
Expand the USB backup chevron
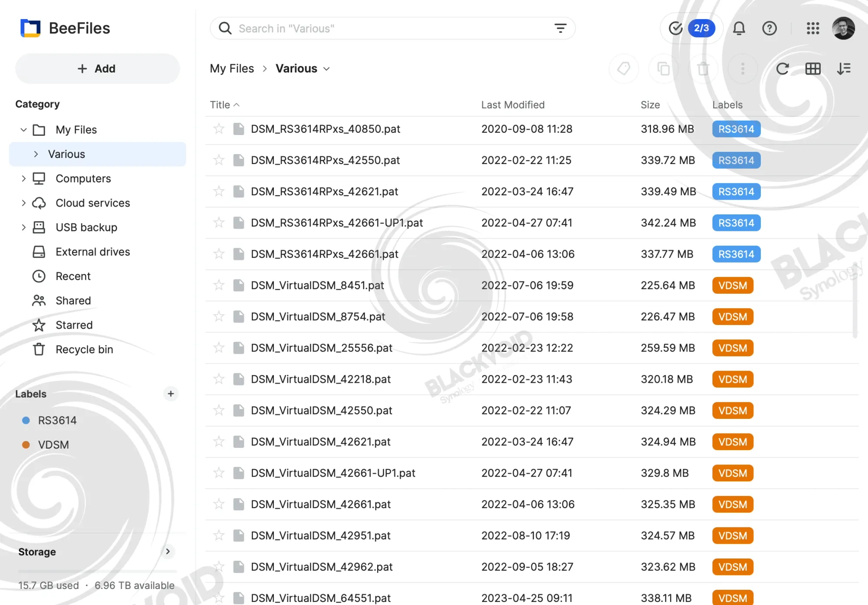(23, 227)
